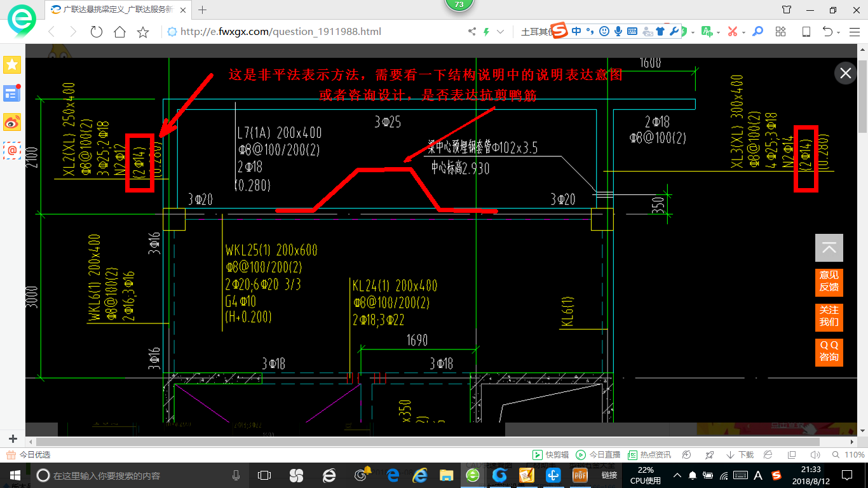Click the page's vertical scrollbar thumb
This screenshot has height=488, width=868.
pos(863,95)
